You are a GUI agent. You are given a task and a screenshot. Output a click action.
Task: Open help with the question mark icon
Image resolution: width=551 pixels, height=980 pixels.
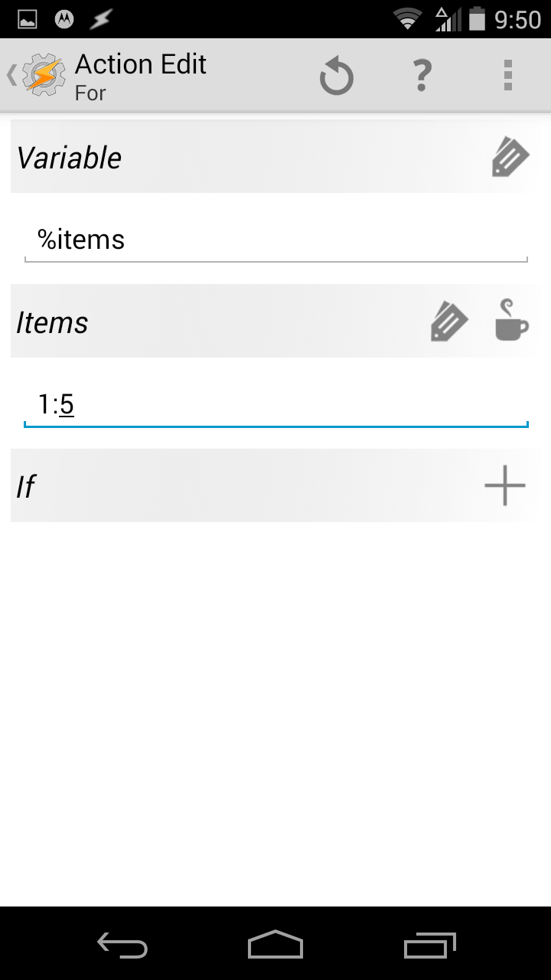(422, 77)
